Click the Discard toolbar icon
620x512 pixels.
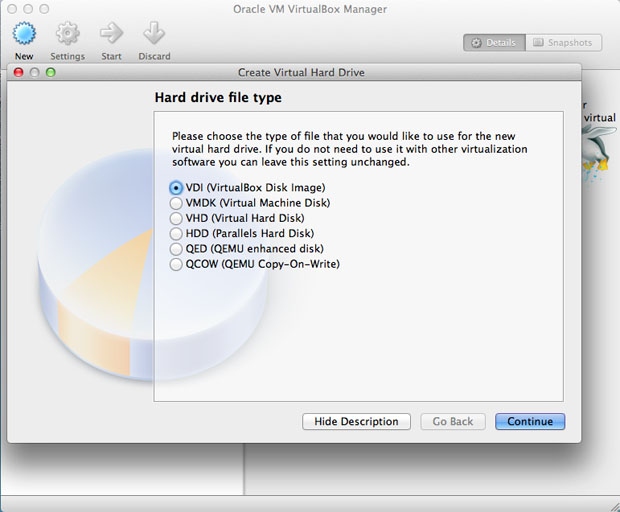(x=154, y=34)
